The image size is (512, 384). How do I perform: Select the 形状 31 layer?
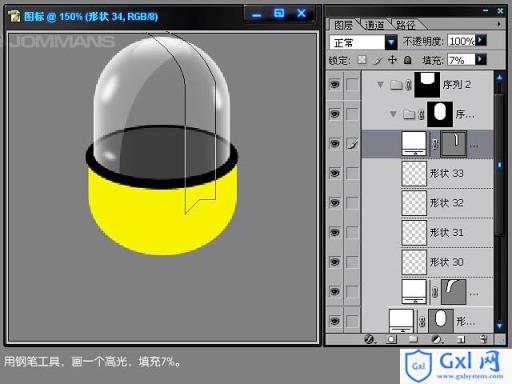pos(428,233)
